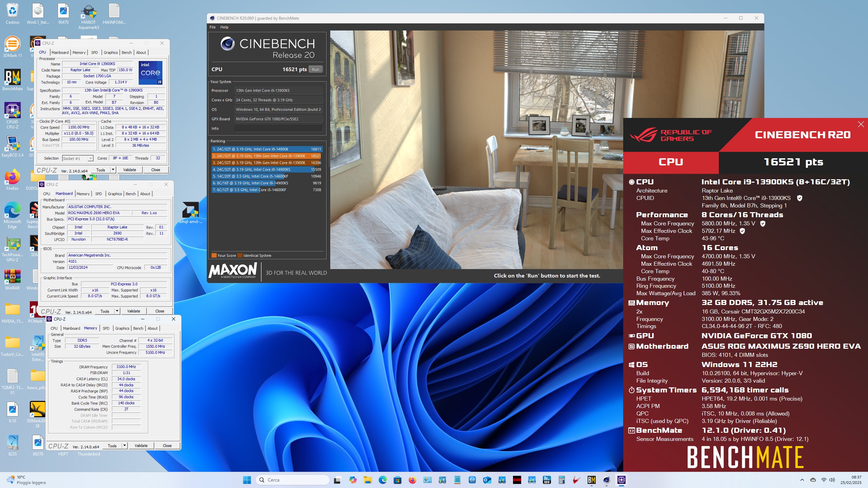The width and height of the screenshot is (868, 488).
Task: Open Tools dropdown arrow in Mainboard CPU-Z
Action: click(117, 311)
